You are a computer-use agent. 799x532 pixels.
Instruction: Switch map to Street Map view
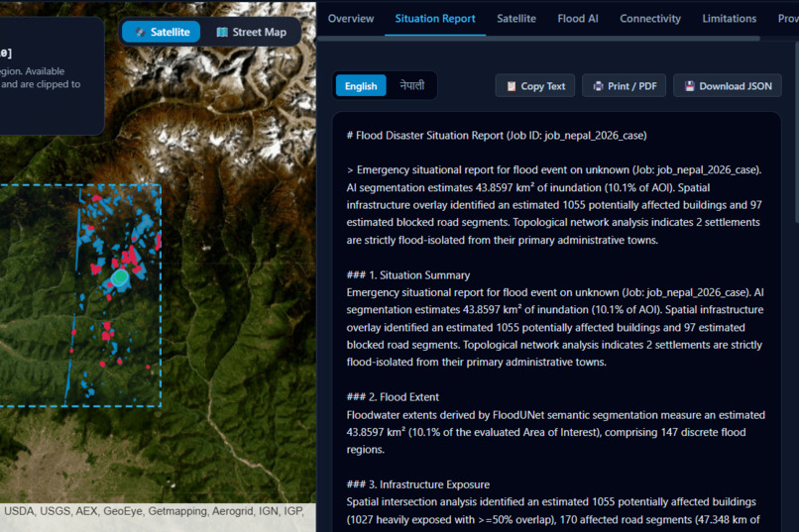[x=252, y=32]
